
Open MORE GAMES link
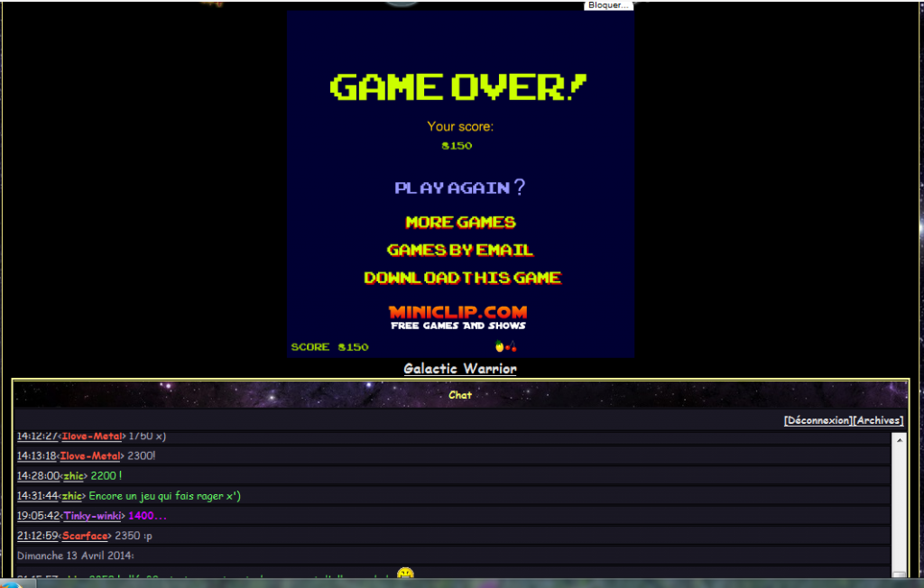point(460,222)
